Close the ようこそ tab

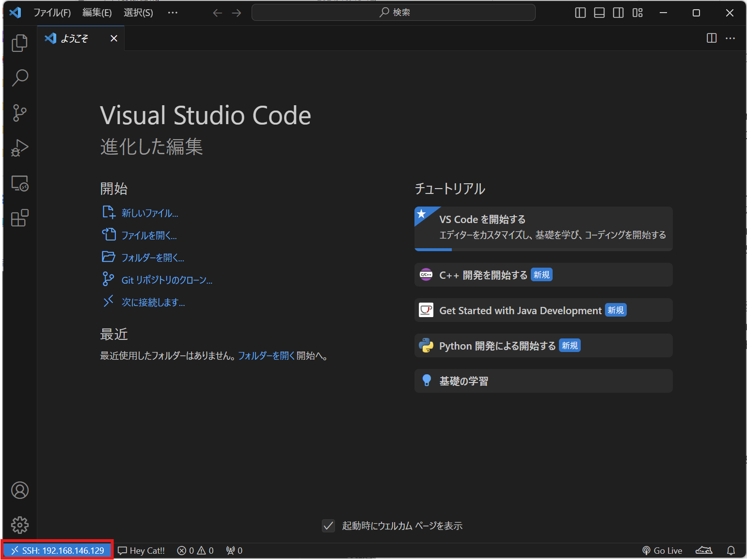point(114,38)
